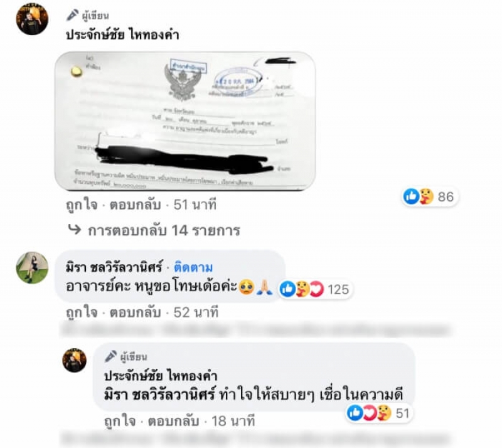Click ตอบกลับ under the 52 นาที comment

tap(135, 312)
